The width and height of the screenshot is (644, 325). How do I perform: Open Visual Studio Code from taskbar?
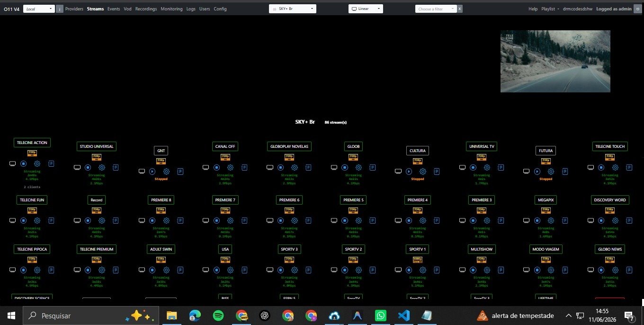(x=403, y=316)
